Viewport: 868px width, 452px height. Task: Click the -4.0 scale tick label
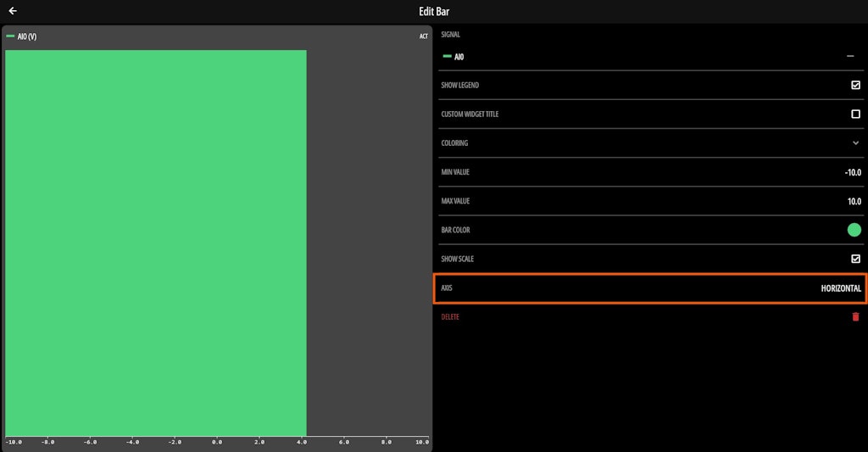coord(132,442)
